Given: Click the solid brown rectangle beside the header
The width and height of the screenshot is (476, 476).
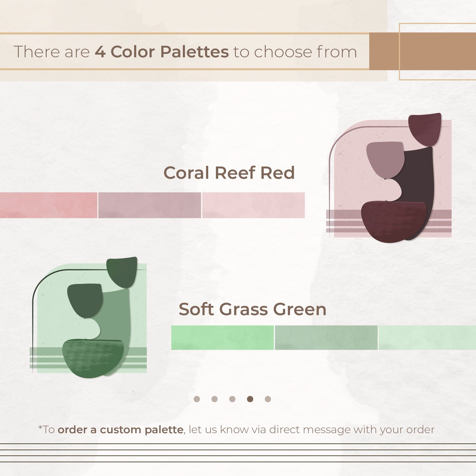Looking at the screenshot, I should [422, 51].
